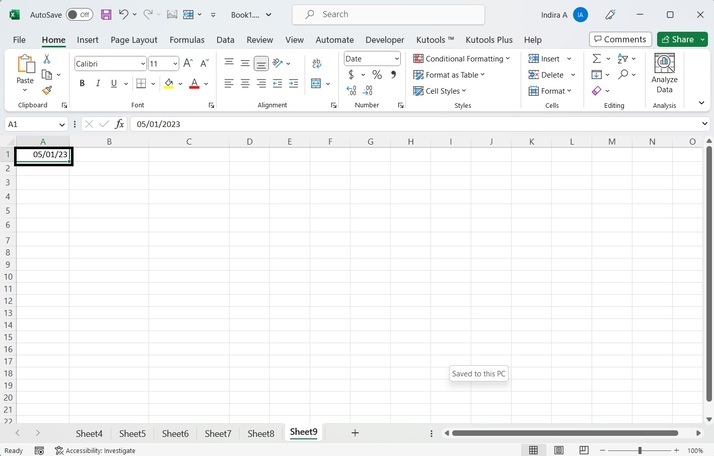
Task: Click the Format Painter brush icon
Action: coord(47,90)
